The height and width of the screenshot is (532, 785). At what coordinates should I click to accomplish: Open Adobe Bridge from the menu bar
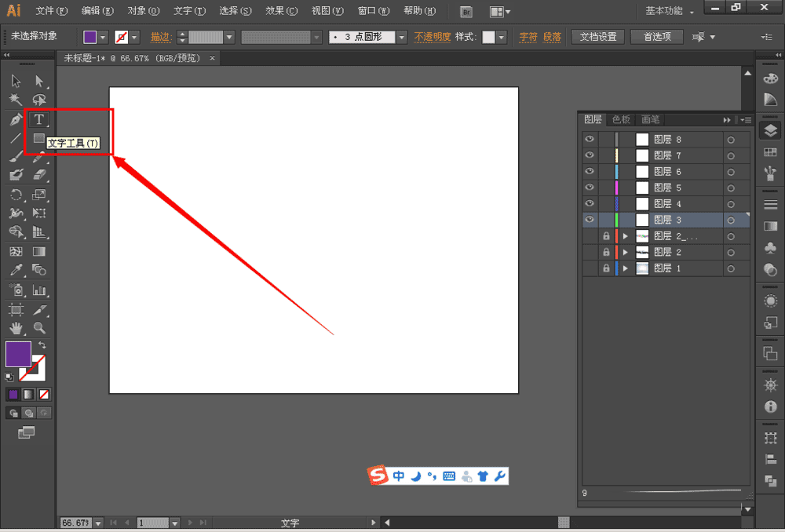(466, 12)
